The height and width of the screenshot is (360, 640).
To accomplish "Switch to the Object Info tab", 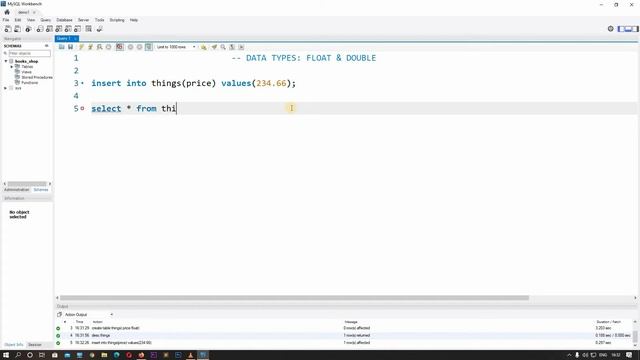I will [13, 345].
